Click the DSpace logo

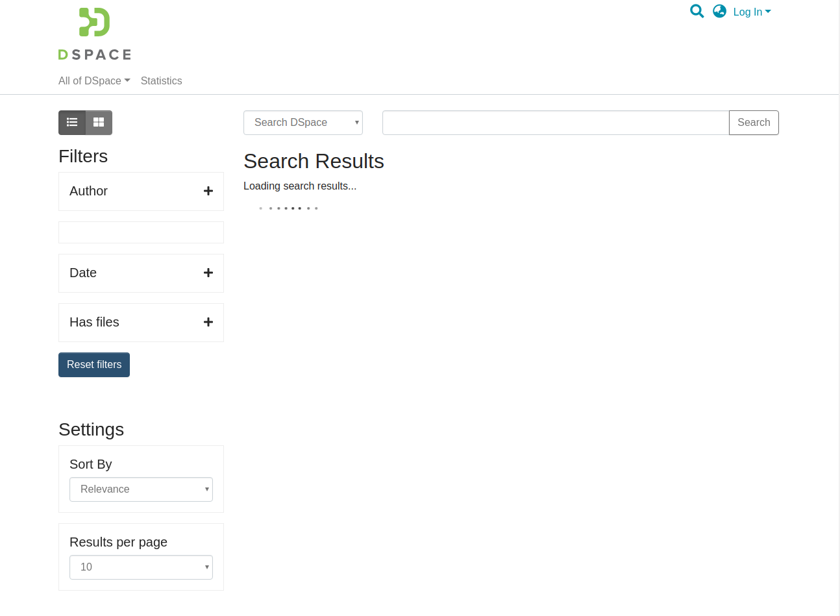click(95, 34)
